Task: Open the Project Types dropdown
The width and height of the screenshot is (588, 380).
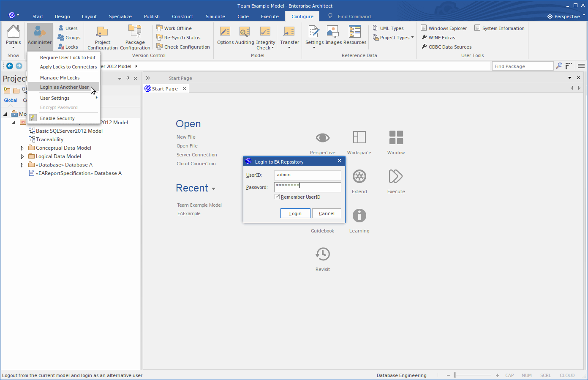Action: click(394, 38)
